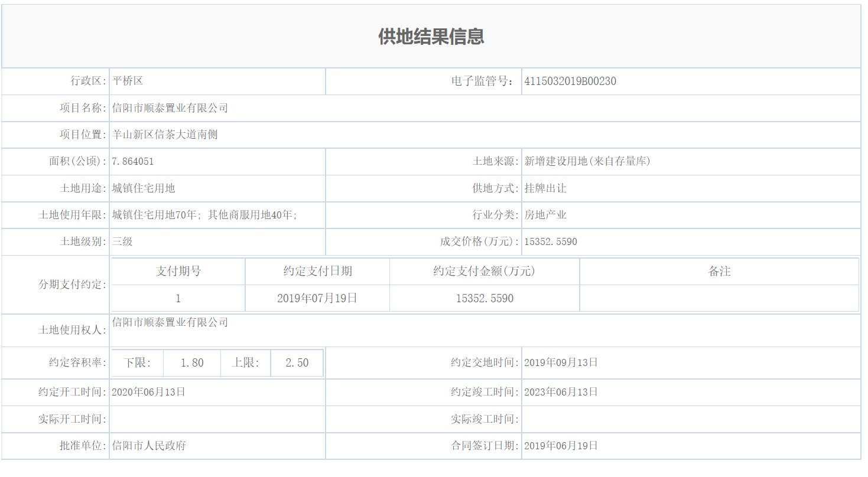Click the 约定支付日期 column header
This screenshot has width=868, height=477.
pos(318,271)
